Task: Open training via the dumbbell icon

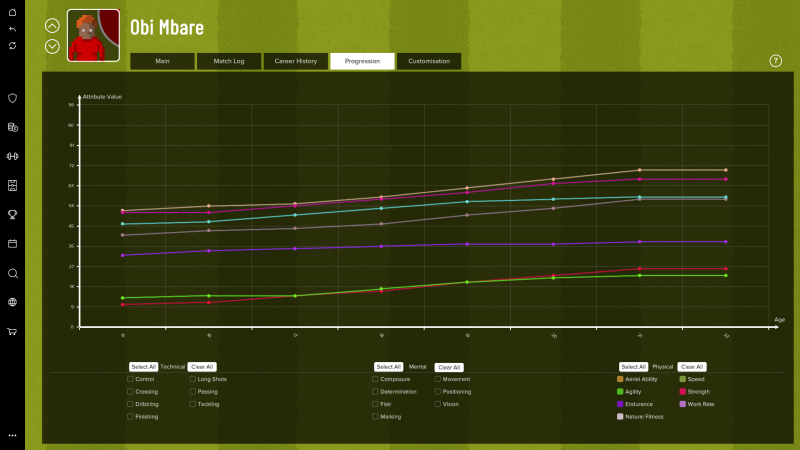Action: pyautogui.click(x=12, y=156)
